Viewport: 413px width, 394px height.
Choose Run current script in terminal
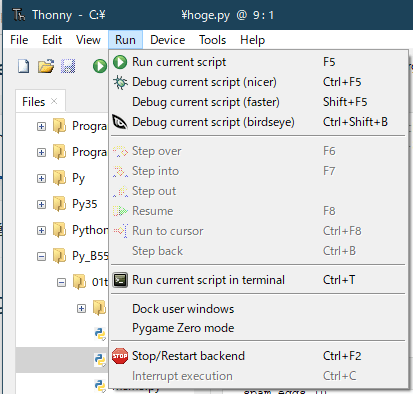(259, 280)
